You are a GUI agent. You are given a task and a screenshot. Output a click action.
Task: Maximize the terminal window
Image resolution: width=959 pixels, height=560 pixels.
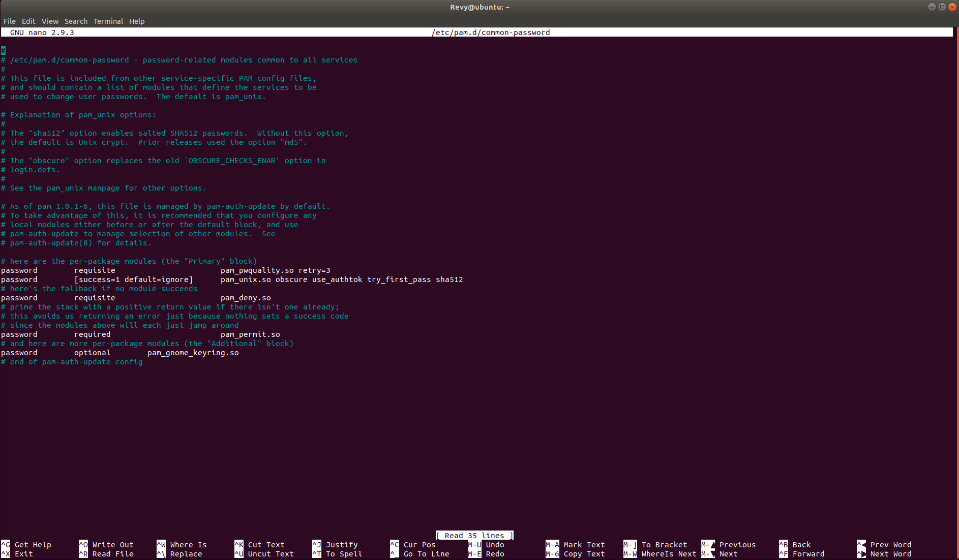pos(942,7)
